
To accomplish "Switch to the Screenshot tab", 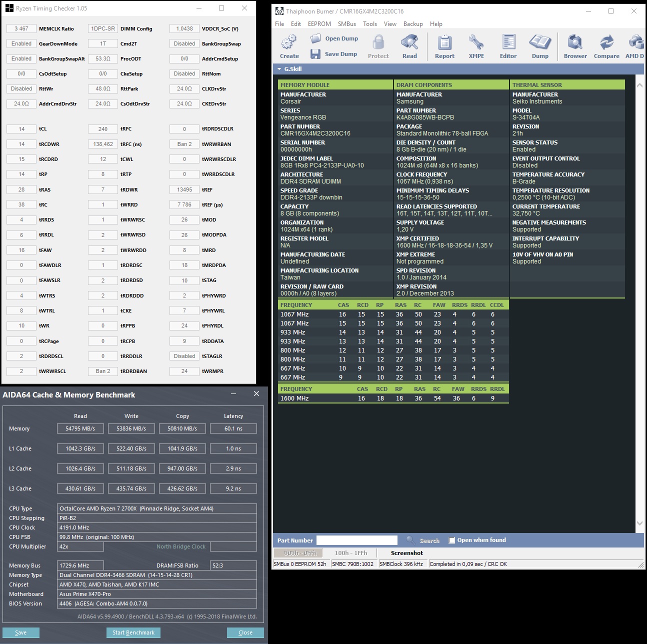I will coord(406,553).
